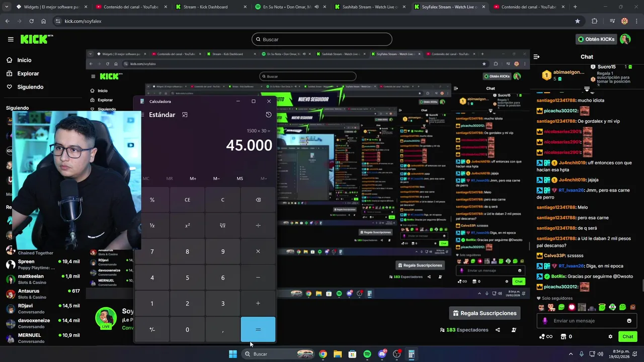Screen dimensions: 644x362
Task: Show hidden system tray icons
Action: 572,354
